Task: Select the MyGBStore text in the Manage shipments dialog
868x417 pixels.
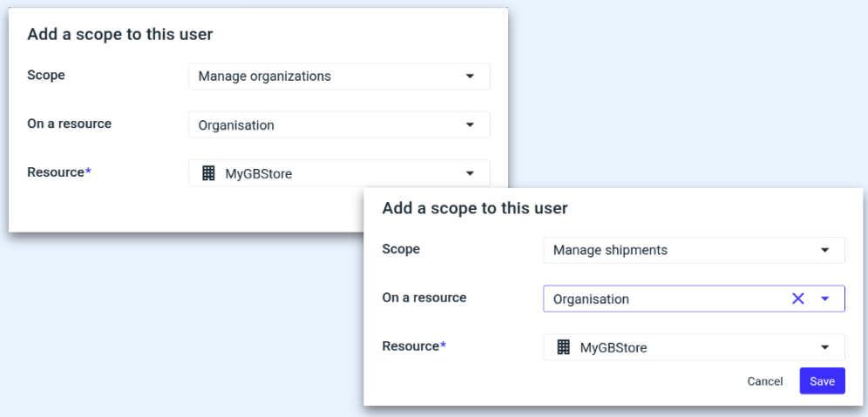Action: [614, 347]
